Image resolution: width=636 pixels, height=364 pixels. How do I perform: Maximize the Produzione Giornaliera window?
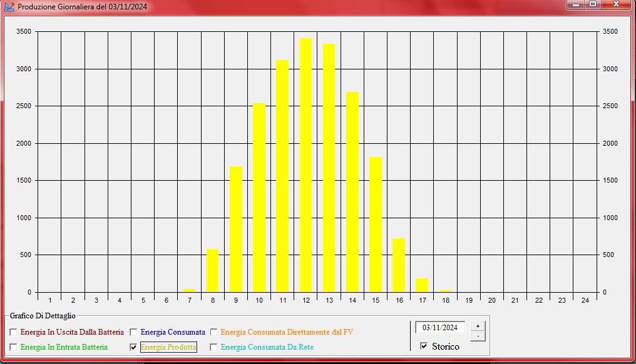pos(592,5)
